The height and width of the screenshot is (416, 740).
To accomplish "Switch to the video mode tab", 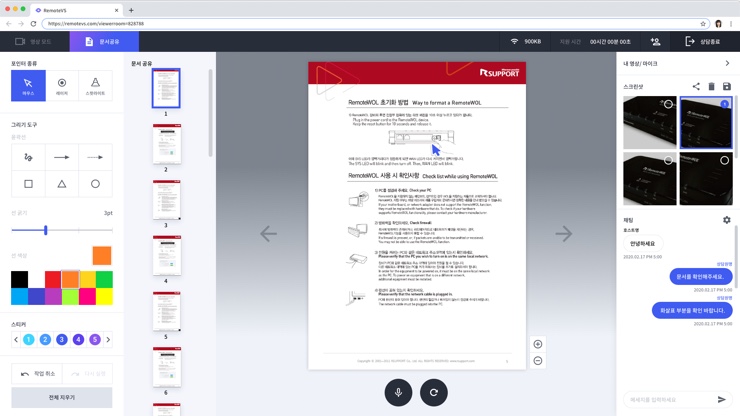I will point(34,42).
